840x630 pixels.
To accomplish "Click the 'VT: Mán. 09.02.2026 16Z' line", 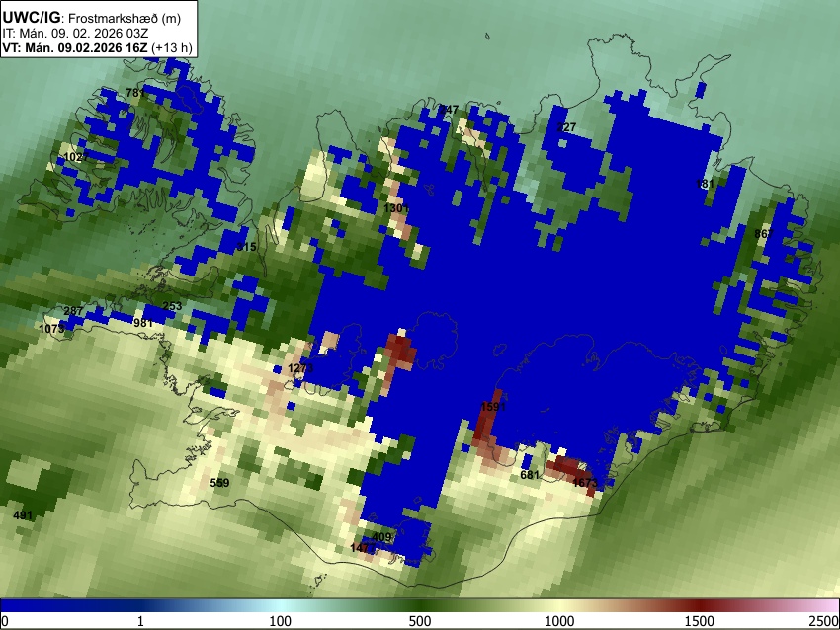I will [74, 47].
